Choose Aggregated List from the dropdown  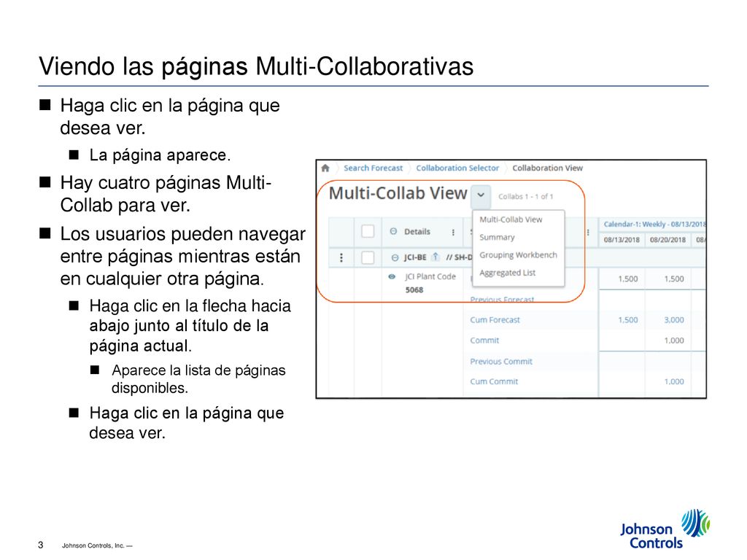508,273
